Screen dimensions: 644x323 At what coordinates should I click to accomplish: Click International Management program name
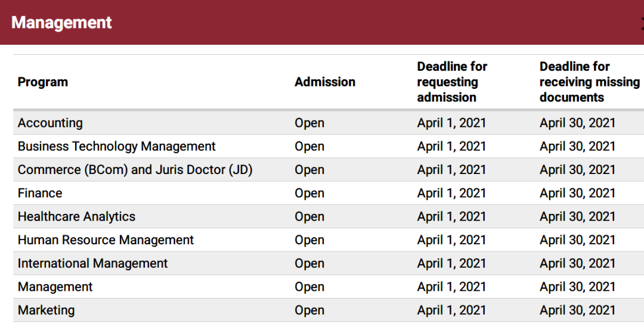point(93,263)
